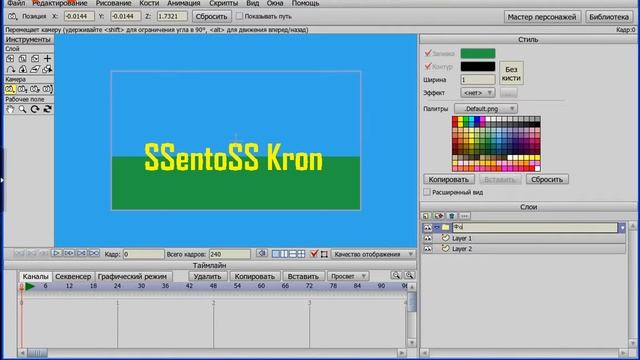Open the Fol layer dropdown arrow

[x=622, y=227]
